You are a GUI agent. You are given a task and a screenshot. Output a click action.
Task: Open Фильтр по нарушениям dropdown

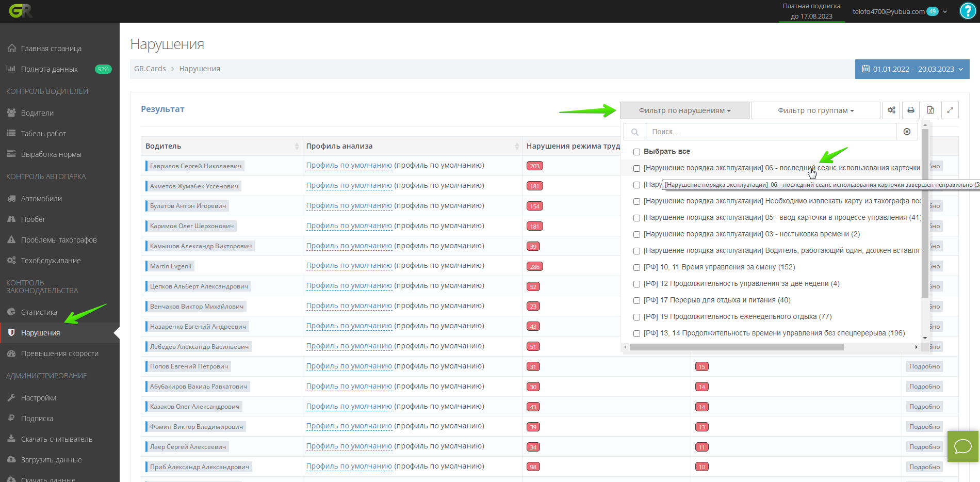684,110
